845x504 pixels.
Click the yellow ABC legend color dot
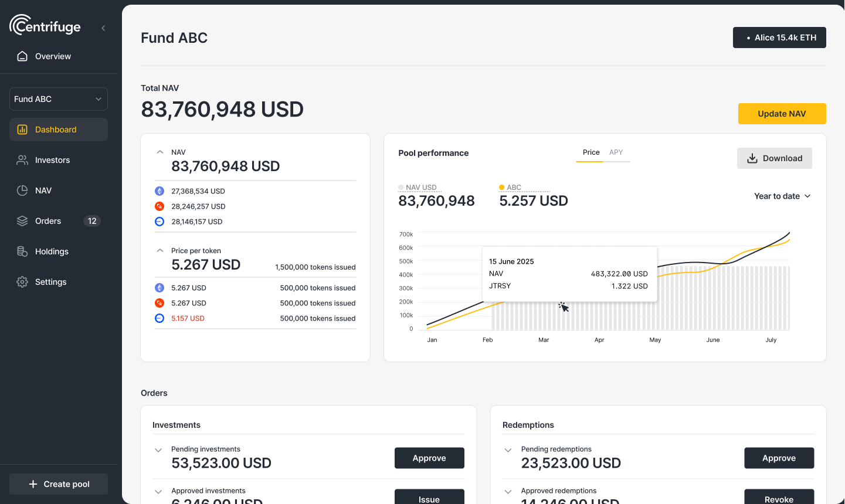tap(501, 187)
